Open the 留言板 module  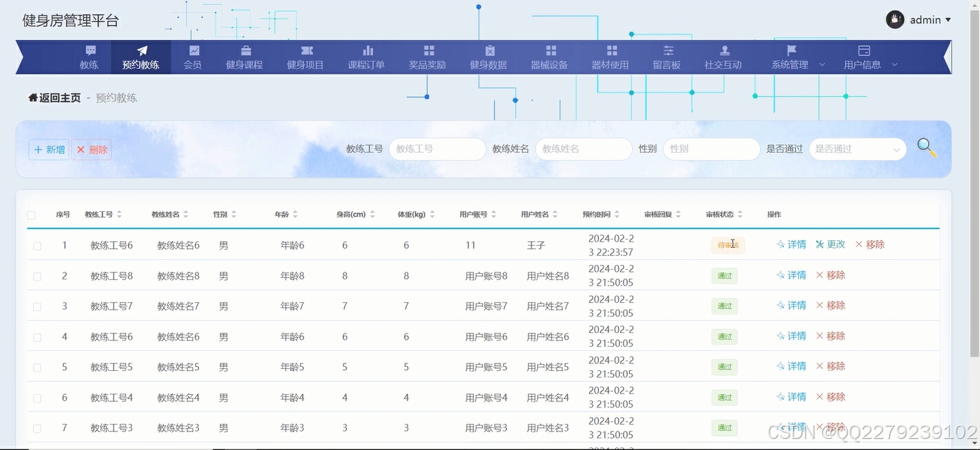(667, 57)
